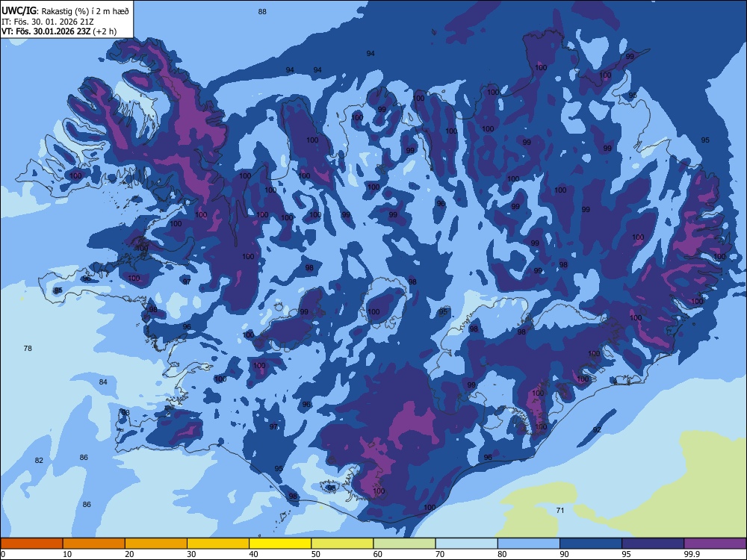Click the light orange 20–30 legend swatch
The height and width of the screenshot is (560, 747).
pyautogui.click(x=156, y=544)
